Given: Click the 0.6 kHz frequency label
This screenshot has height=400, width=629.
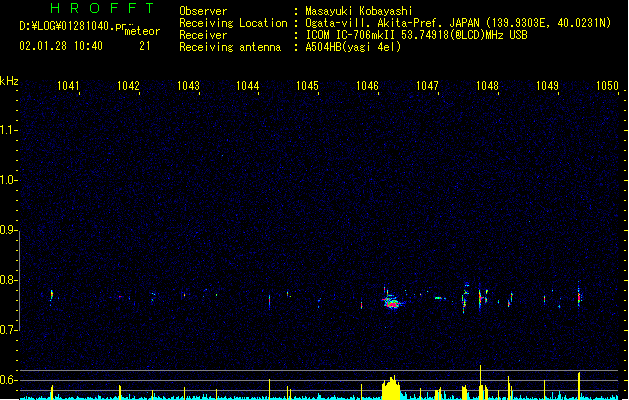Looking at the screenshot, I should [8, 380].
